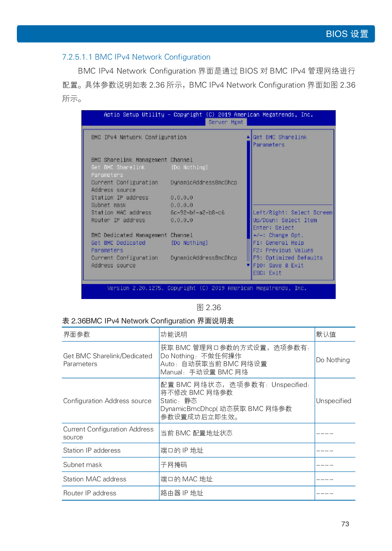392x551 pixels.
Task: Click the page number 73
Action: tap(345, 524)
